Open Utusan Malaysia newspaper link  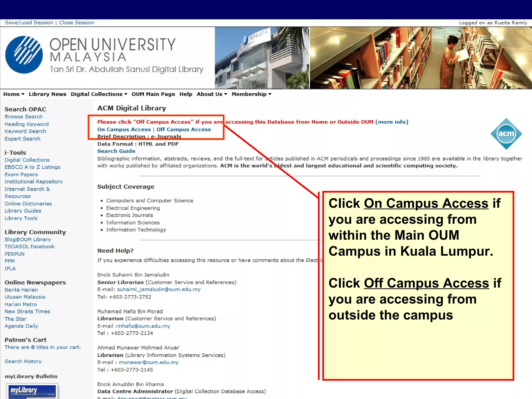(25, 297)
